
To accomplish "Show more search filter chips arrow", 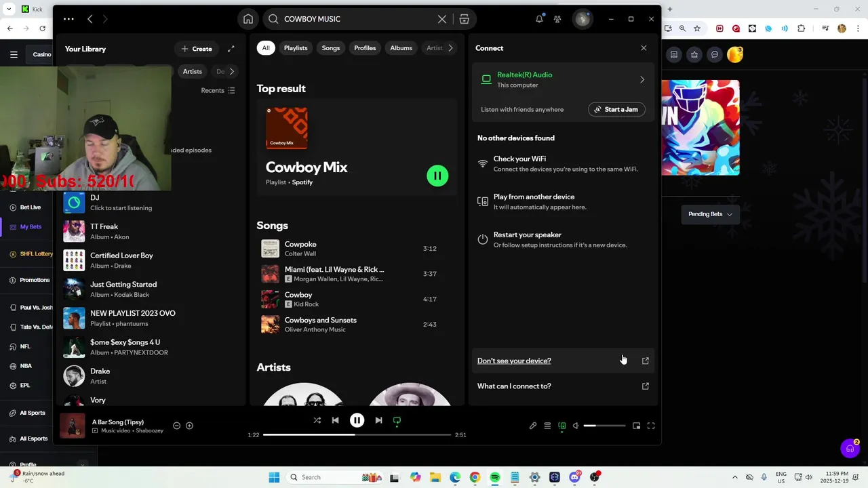I will [x=450, y=48].
